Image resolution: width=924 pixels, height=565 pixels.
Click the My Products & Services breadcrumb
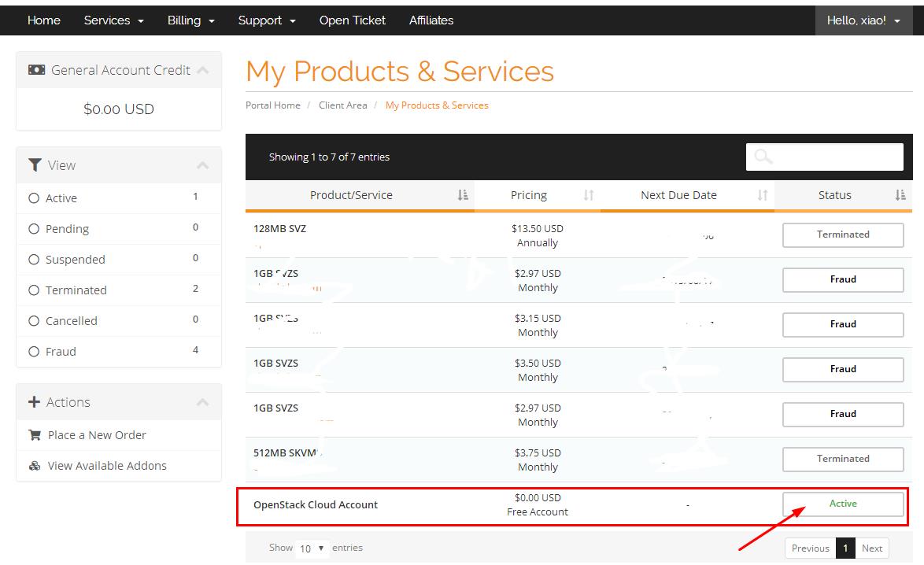[437, 105]
